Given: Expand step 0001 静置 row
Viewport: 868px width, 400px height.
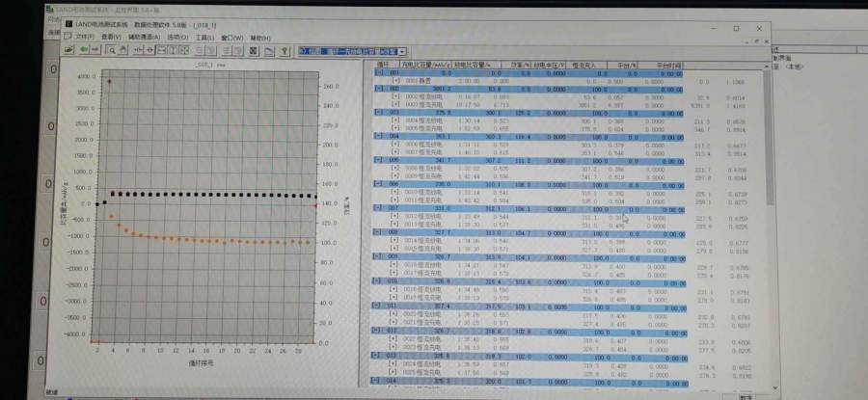Looking at the screenshot, I should pos(395,81).
